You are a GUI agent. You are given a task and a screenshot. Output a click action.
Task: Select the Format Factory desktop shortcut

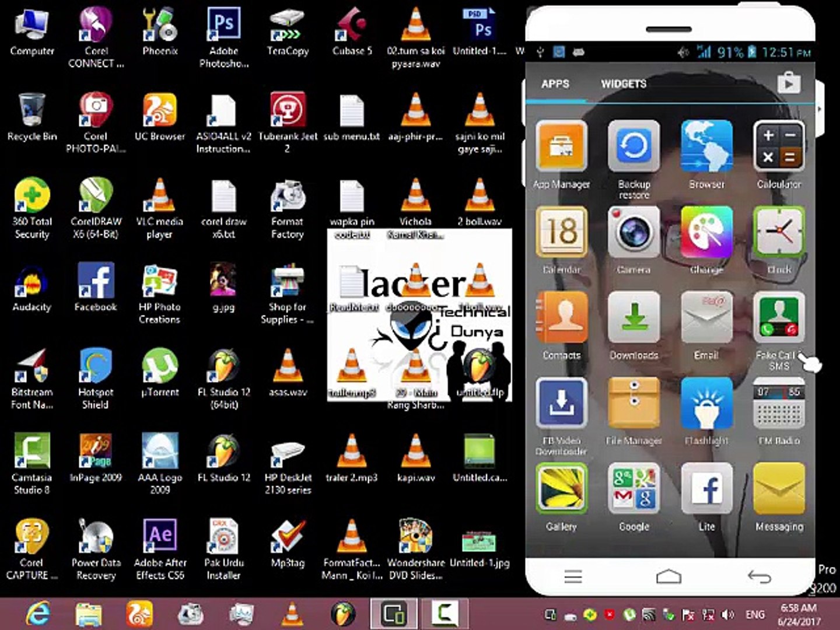coord(288,209)
